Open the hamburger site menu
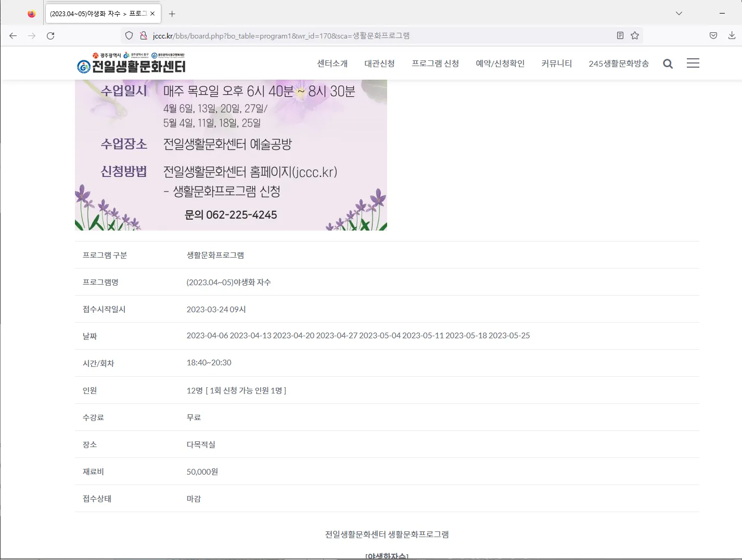 (693, 63)
